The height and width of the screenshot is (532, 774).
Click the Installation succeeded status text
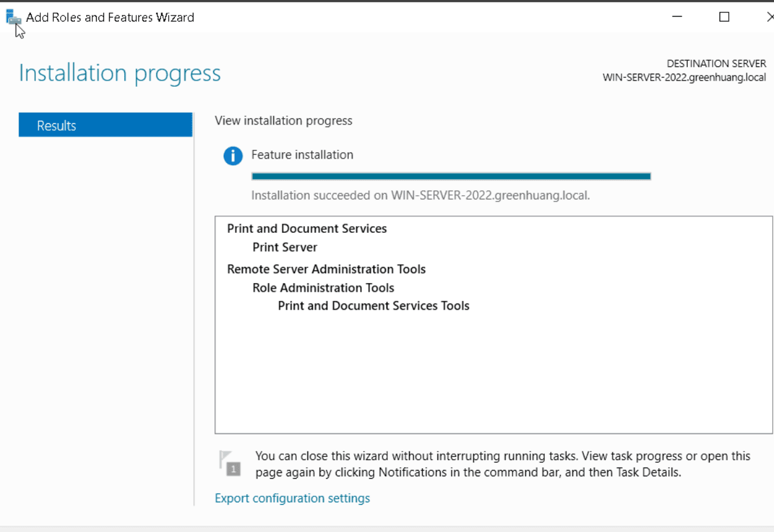click(421, 195)
